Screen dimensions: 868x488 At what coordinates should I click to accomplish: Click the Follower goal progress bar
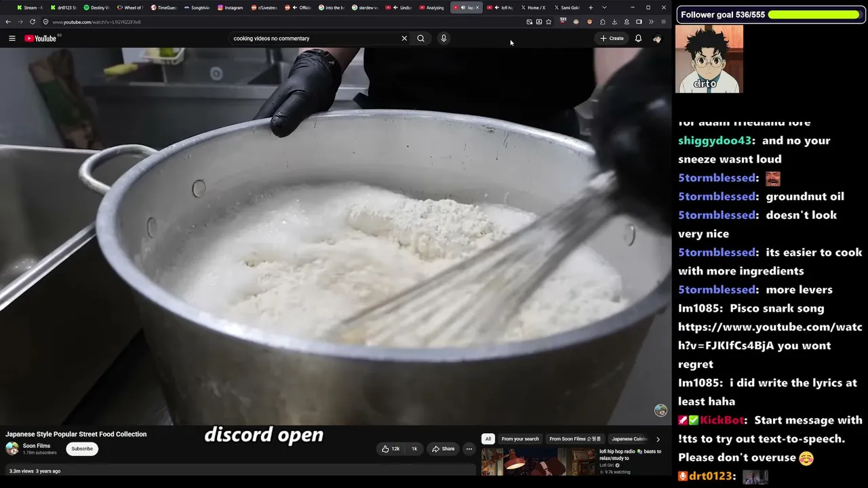[813, 14]
